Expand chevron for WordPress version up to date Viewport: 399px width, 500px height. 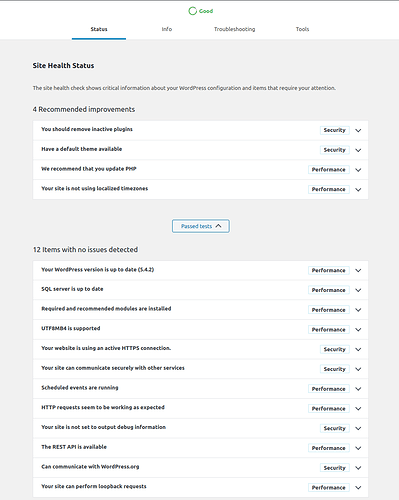[358, 270]
